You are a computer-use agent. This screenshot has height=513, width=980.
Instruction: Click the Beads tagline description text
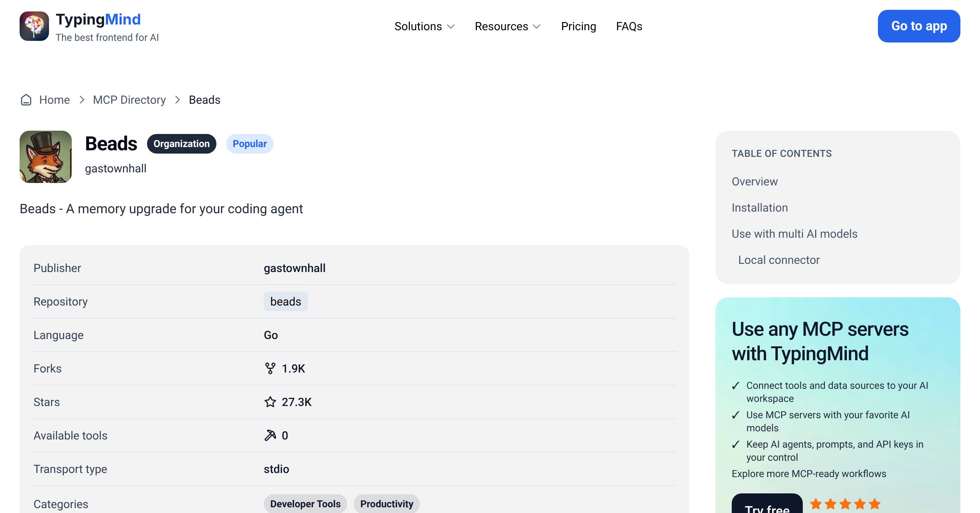coord(161,209)
